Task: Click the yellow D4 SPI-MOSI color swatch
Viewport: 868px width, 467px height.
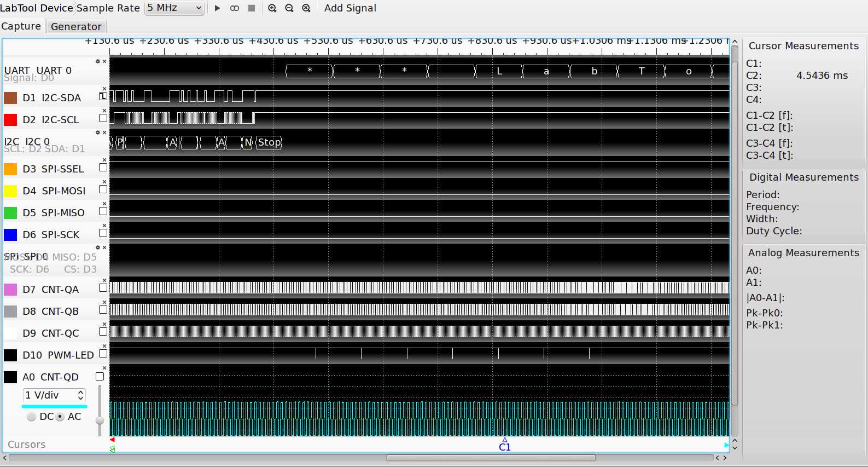Action: click(x=10, y=191)
